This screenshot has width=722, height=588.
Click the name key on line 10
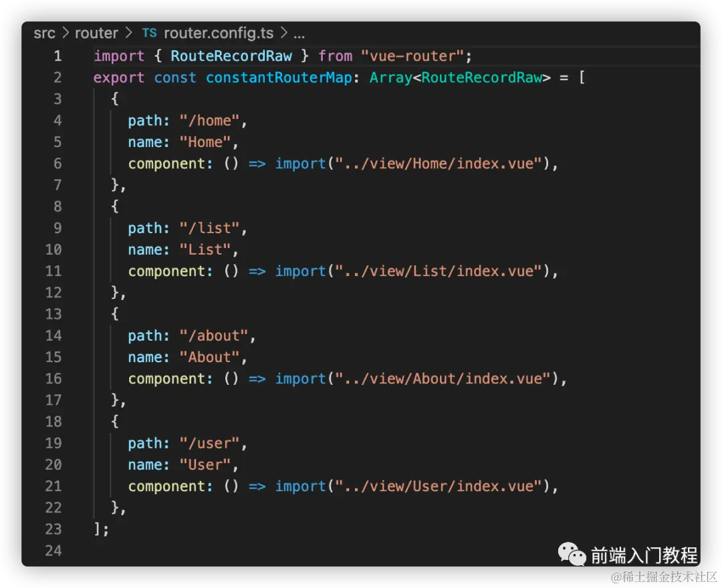[x=145, y=249]
